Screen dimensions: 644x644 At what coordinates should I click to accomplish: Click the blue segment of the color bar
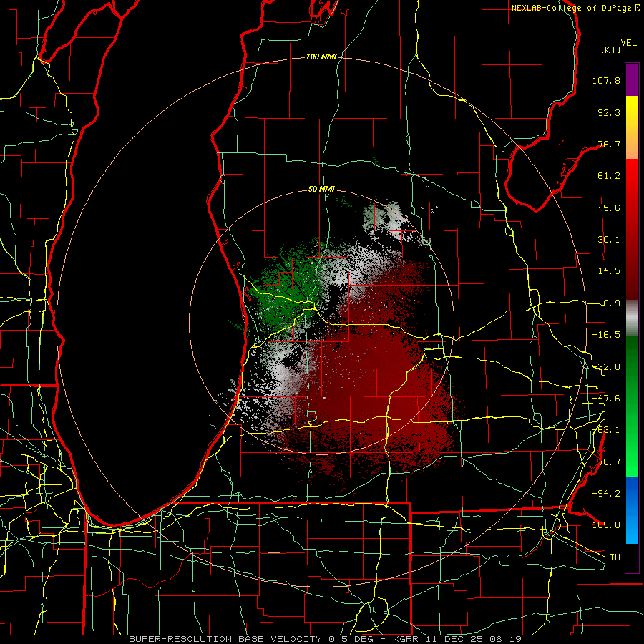[x=632, y=510]
